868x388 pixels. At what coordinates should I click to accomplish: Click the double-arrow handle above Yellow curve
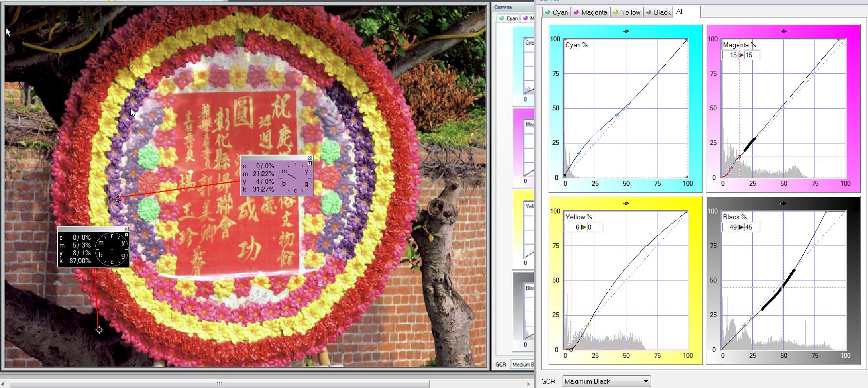[626, 203]
